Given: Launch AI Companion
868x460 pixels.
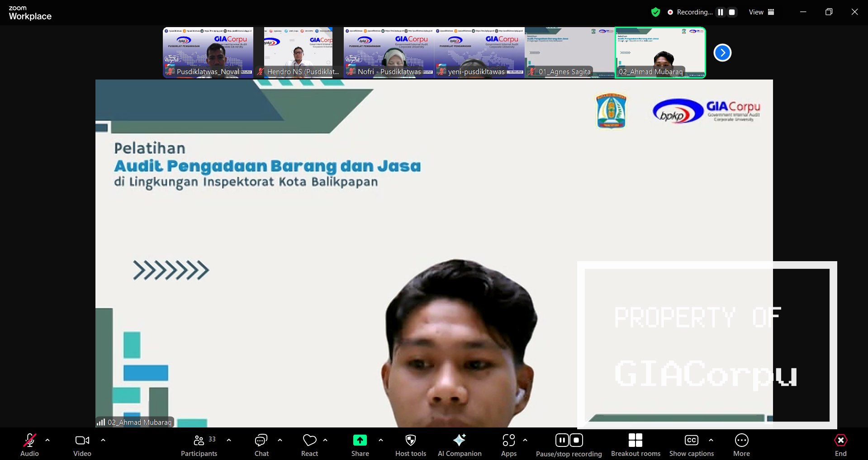Looking at the screenshot, I should (x=460, y=446).
